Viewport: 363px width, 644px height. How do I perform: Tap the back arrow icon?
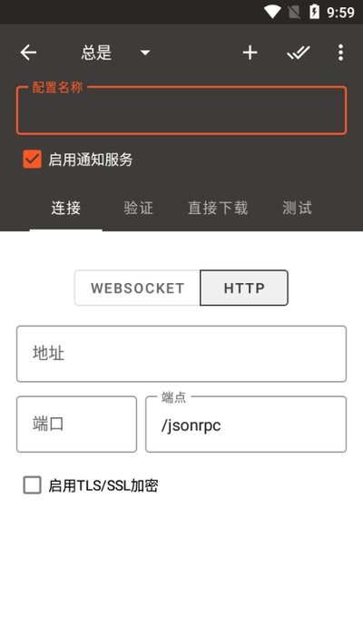(x=28, y=53)
